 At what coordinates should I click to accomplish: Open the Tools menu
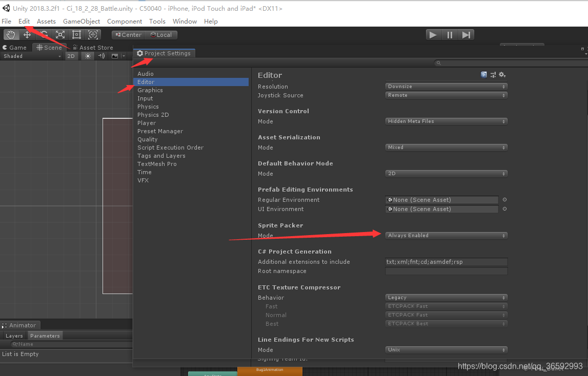(157, 22)
